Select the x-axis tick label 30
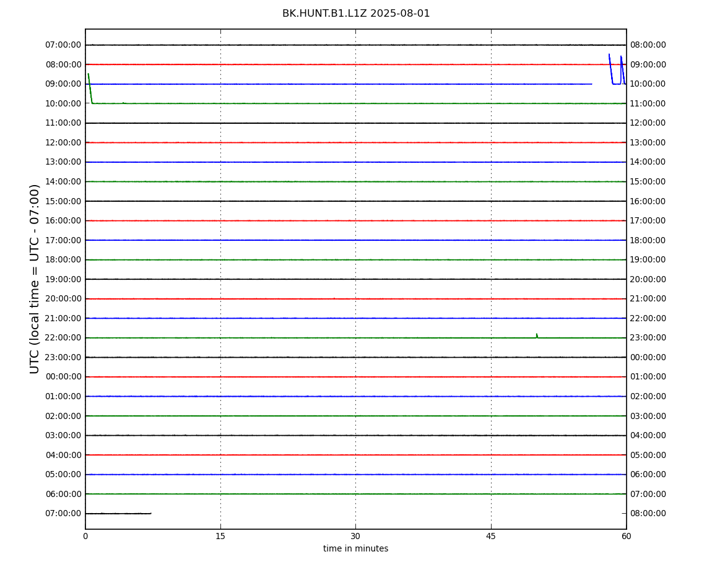 pyautogui.click(x=355, y=536)
